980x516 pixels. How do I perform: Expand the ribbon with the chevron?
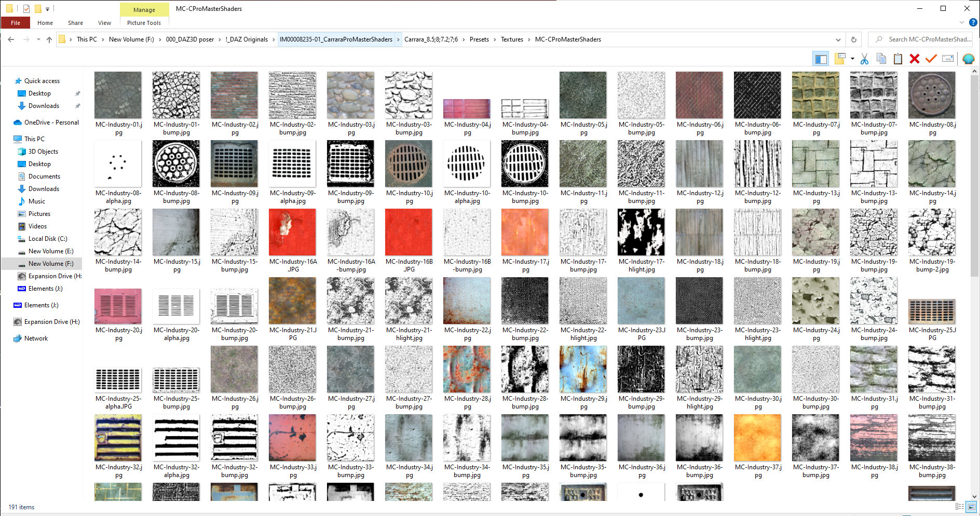[962, 23]
